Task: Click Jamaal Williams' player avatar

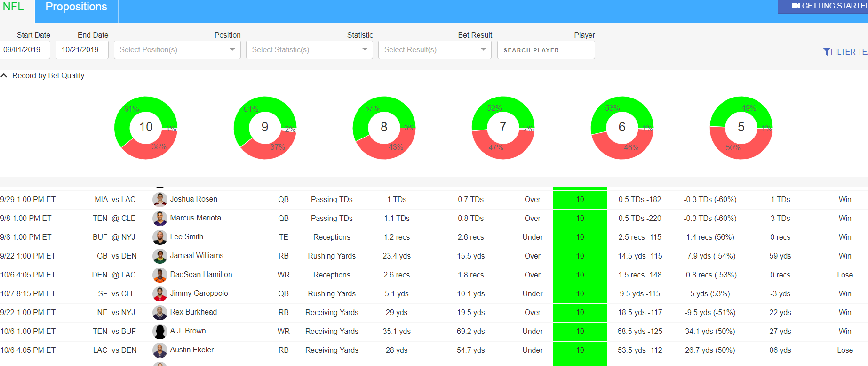Action: [x=160, y=256]
